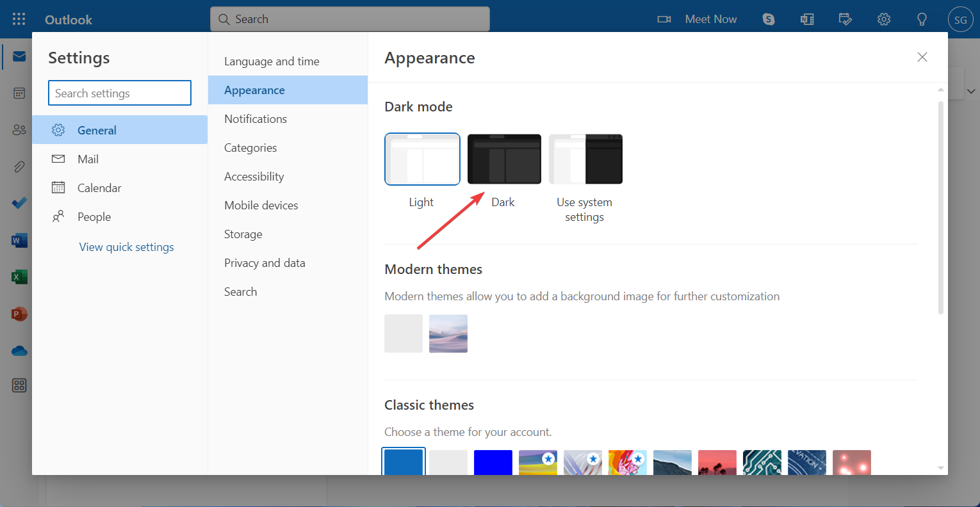Close the Settings dialog
The width and height of the screenshot is (980, 507).
point(922,57)
